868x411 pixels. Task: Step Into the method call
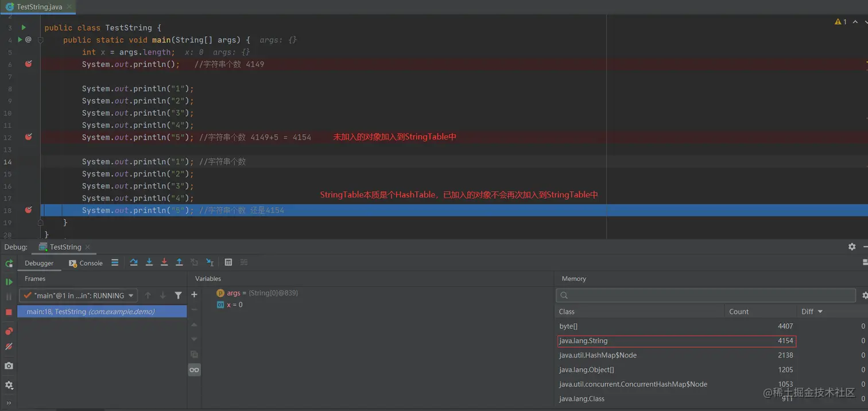[149, 262]
